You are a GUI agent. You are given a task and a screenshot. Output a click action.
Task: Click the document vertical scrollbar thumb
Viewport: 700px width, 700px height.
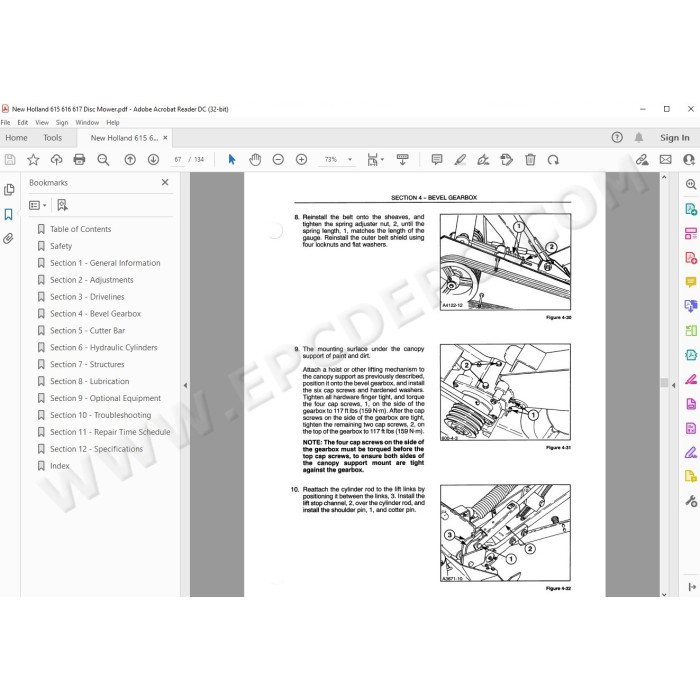coord(664,382)
